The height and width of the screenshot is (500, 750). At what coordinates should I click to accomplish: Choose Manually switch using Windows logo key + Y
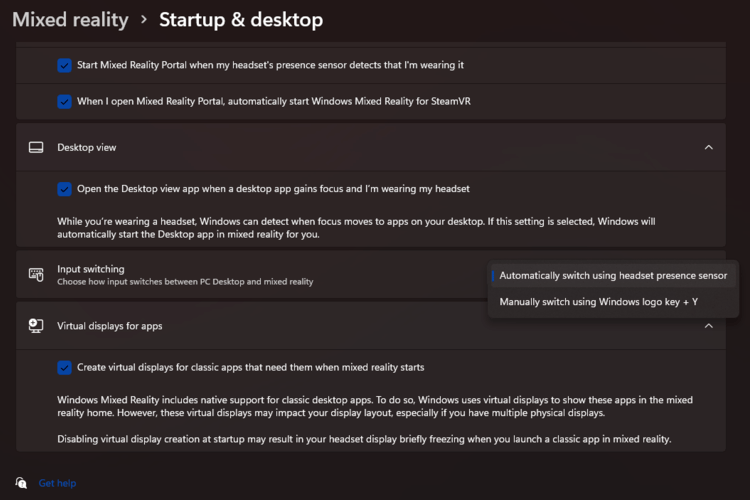coord(598,301)
